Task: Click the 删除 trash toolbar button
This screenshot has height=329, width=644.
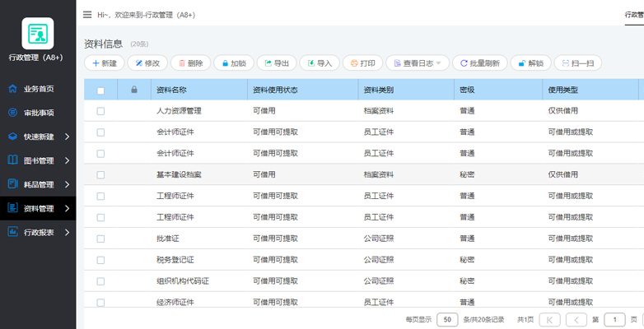Action: tap(189, 63)
